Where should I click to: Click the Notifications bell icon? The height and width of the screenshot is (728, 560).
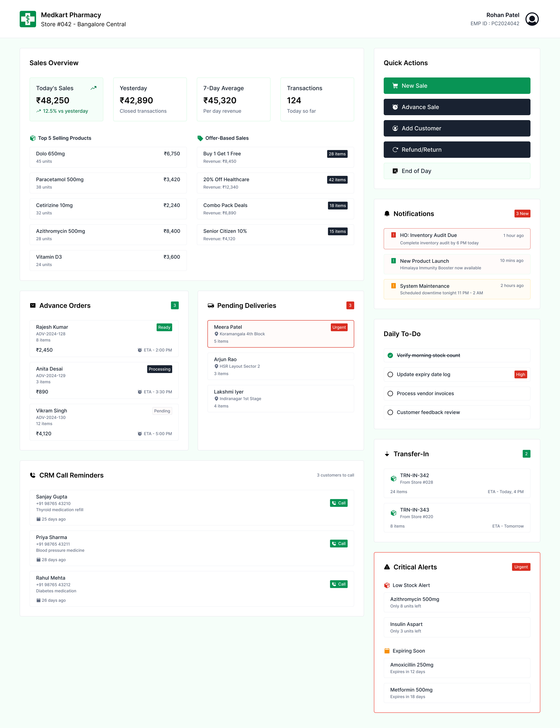tap(387, 214)
